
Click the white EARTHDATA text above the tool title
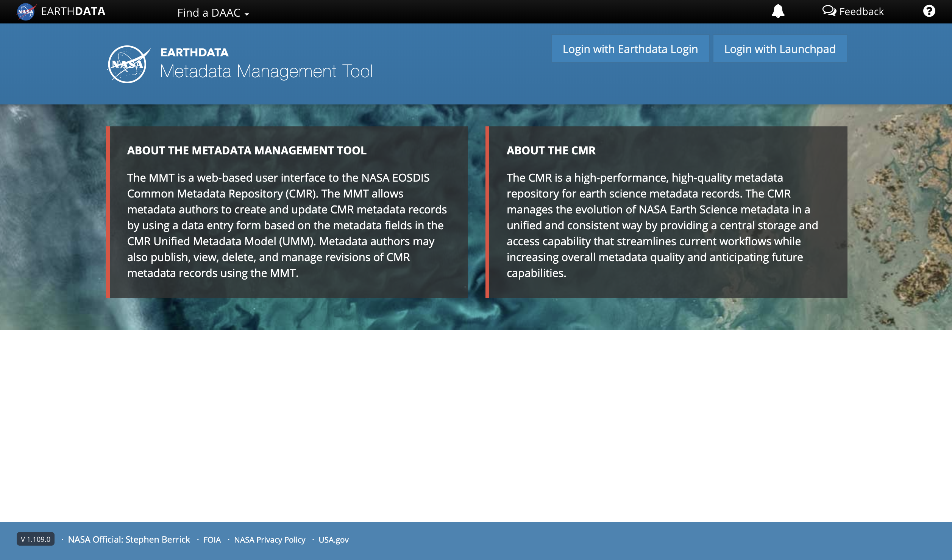[x=194, y=52]
